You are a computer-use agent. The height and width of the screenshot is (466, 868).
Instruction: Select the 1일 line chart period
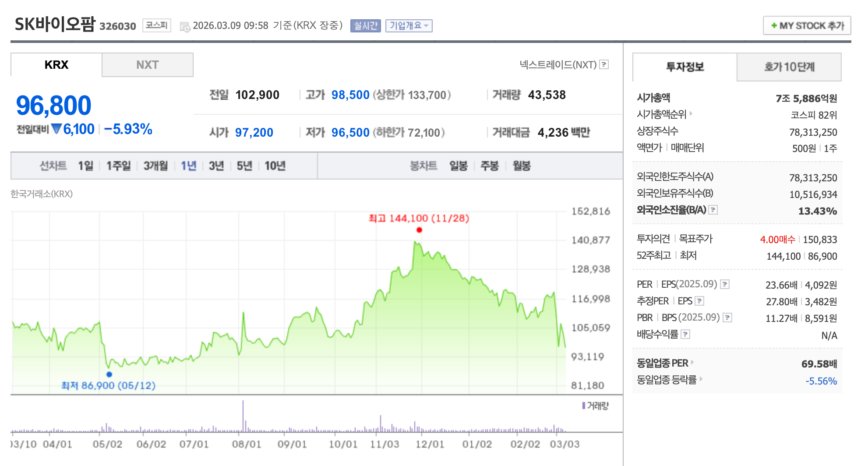point(86,166)
